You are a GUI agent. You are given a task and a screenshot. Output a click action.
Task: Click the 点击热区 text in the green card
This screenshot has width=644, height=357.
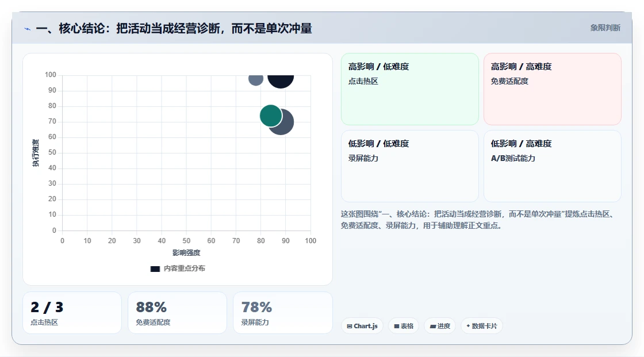coord(363,81)
